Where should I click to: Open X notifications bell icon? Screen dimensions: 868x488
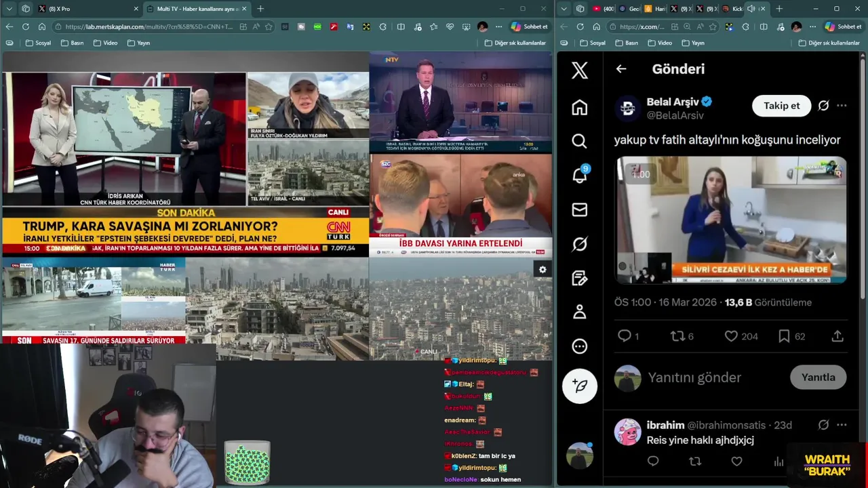(579, 176)
